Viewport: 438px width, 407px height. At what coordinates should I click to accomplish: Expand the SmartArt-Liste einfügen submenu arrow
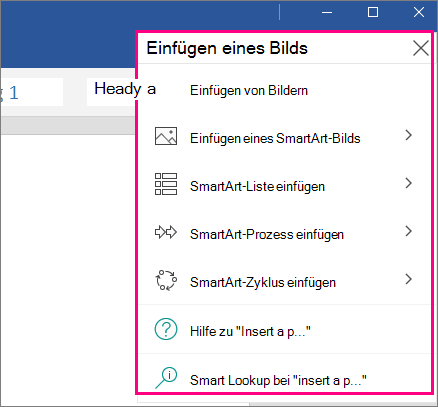[409, 183]
